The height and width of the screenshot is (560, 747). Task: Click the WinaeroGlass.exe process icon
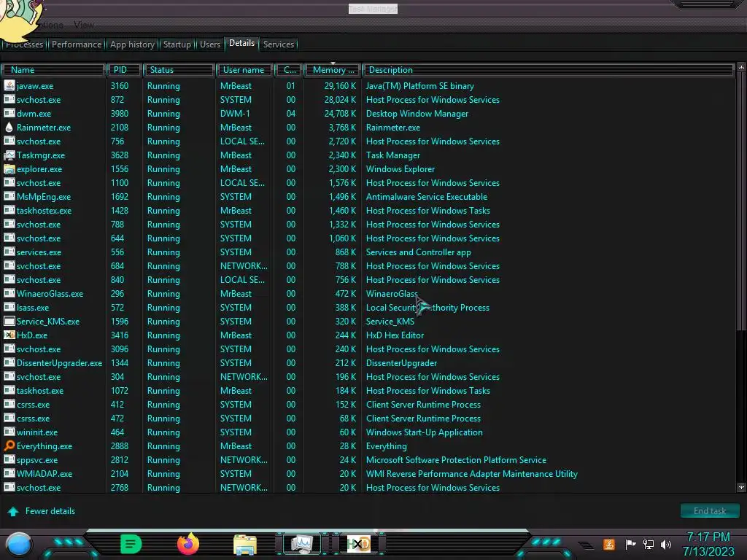(9, 293)
